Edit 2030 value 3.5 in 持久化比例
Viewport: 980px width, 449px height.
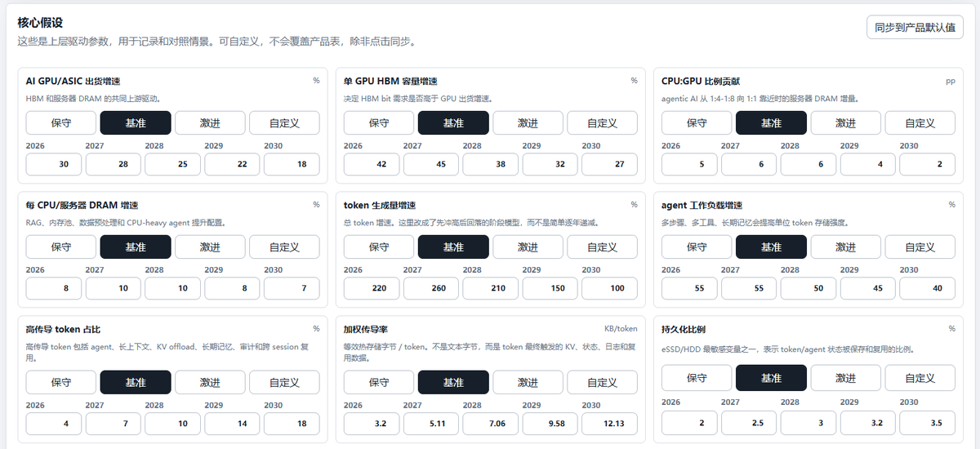pos(927,423)
